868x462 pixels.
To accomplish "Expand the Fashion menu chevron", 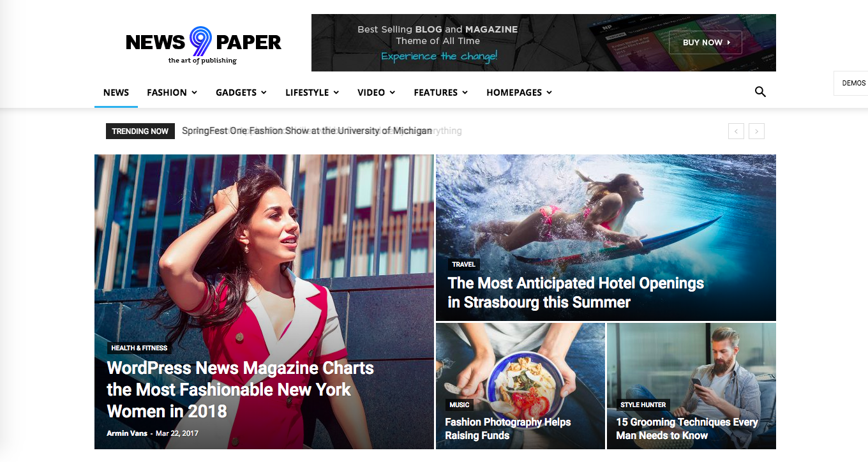I will 194,93.
